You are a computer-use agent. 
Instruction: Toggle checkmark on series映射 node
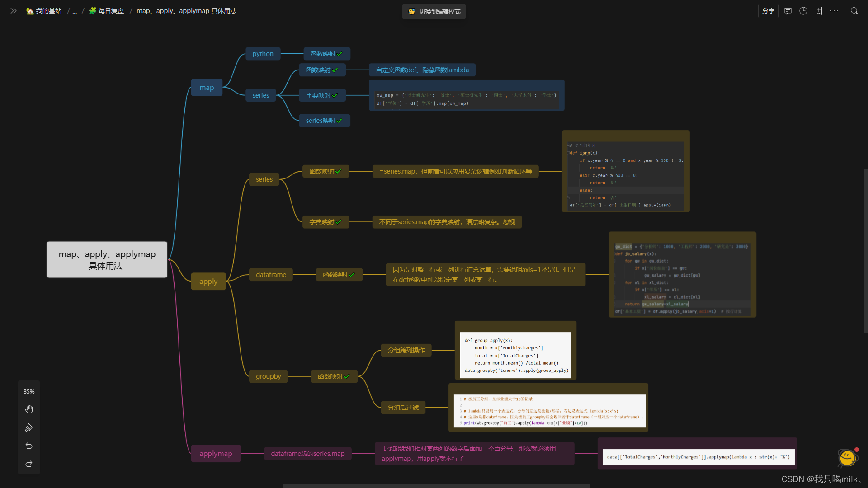coord(340,121)
